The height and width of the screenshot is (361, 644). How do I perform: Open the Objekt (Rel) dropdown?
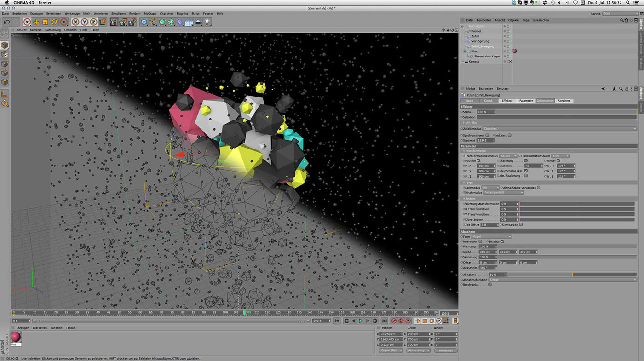(x=391, y=350)
